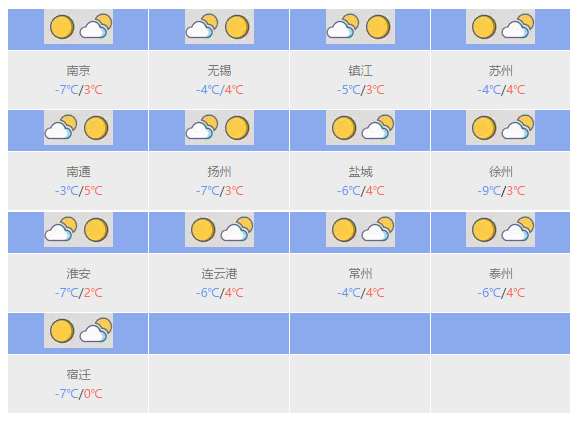581x428 pixels.
Task: Click the partly cloudy icon above 南通
Action: pos(61,127)
